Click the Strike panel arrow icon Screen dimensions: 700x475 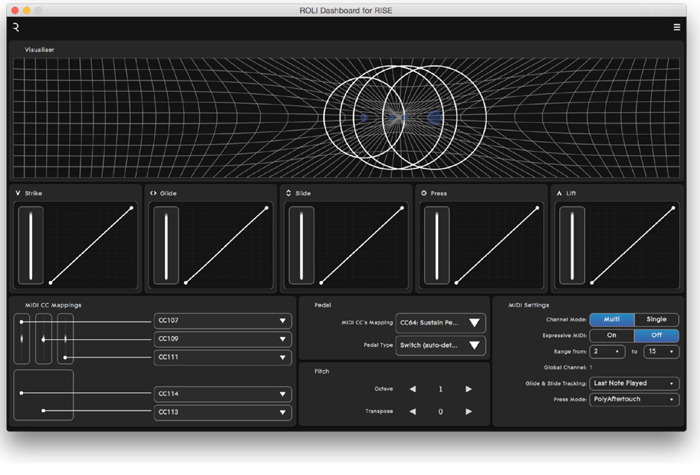(x=18, y=193)
